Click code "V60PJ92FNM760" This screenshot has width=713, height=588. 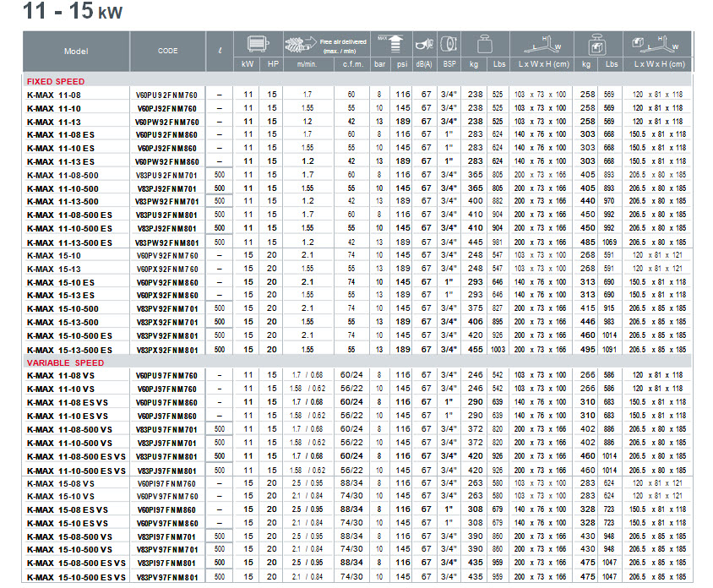167,109
